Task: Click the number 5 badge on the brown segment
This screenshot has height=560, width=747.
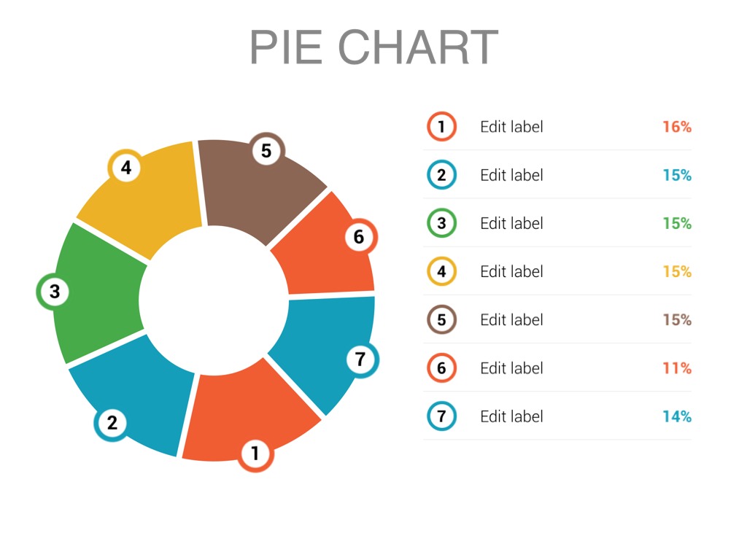Action: (266, 151)
